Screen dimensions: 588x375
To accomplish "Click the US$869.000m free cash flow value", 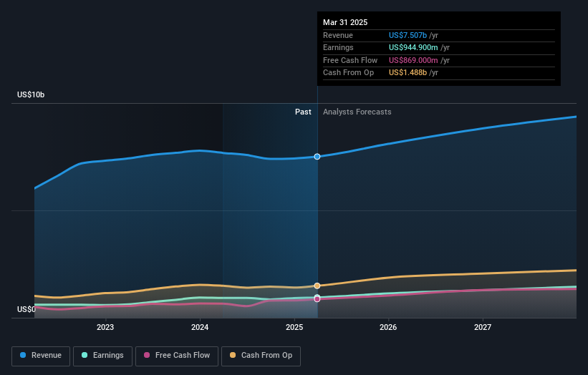I will (x=413, y=60).
